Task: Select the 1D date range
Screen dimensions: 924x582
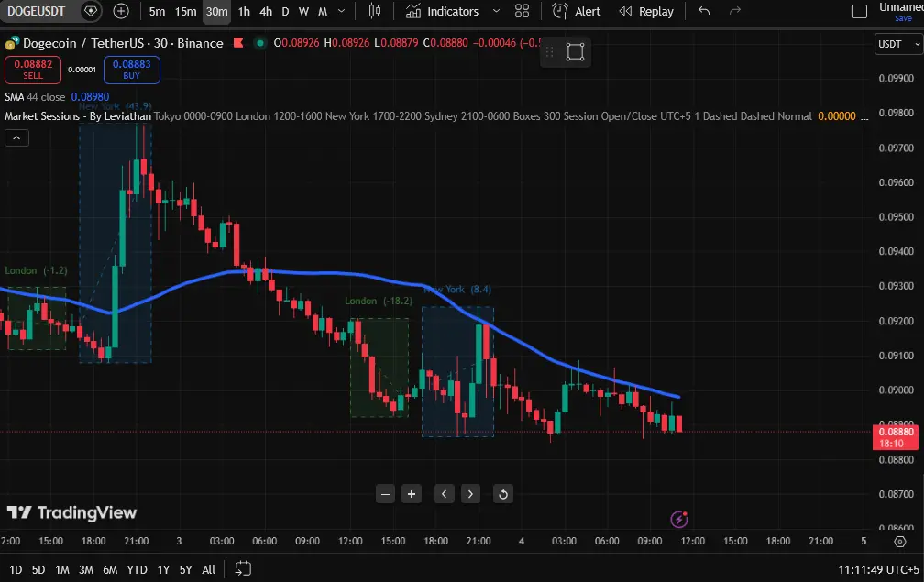Action: (x=16, y=570)
